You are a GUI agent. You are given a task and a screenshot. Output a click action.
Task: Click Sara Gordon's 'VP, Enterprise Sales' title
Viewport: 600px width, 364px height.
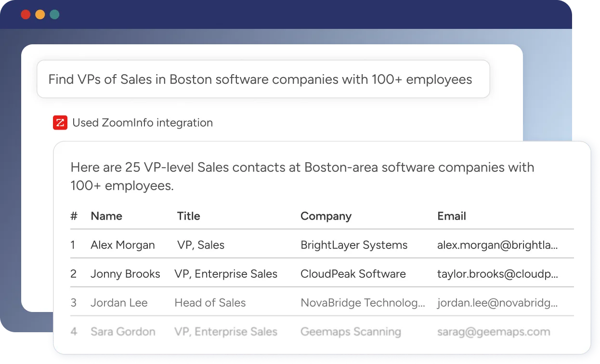click(x=226, y=332)
